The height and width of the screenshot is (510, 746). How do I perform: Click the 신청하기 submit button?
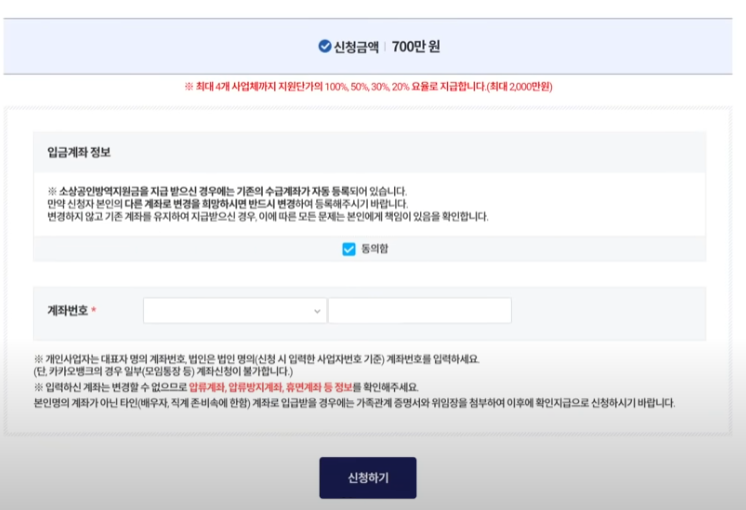point(368,478)
